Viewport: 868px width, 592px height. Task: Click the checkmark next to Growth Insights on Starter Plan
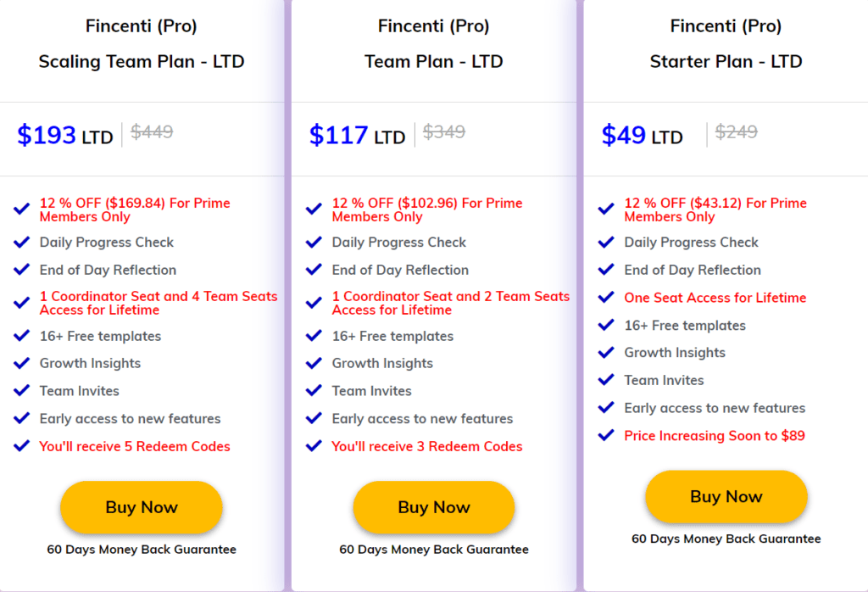(x=606, y=353)
